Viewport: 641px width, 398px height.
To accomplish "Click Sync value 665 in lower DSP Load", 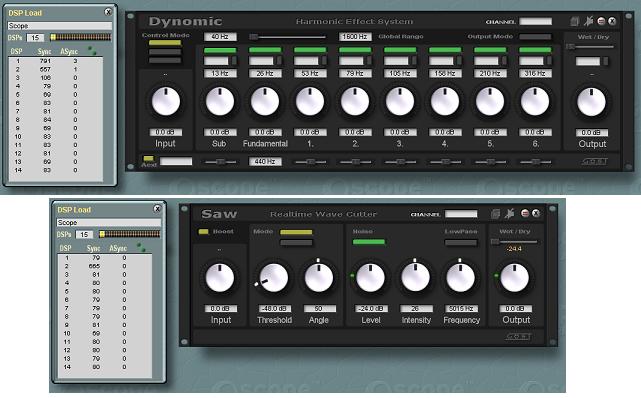I will 94,266.
